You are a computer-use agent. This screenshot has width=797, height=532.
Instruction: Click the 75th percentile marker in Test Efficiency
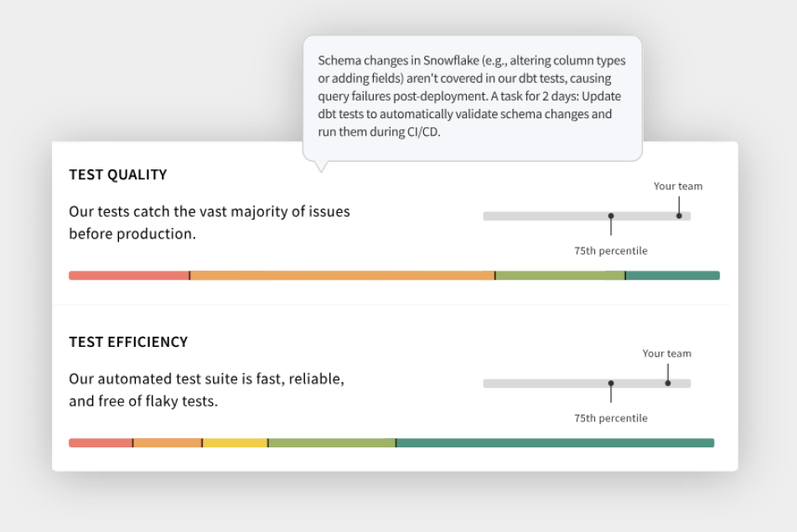(611, 384)
